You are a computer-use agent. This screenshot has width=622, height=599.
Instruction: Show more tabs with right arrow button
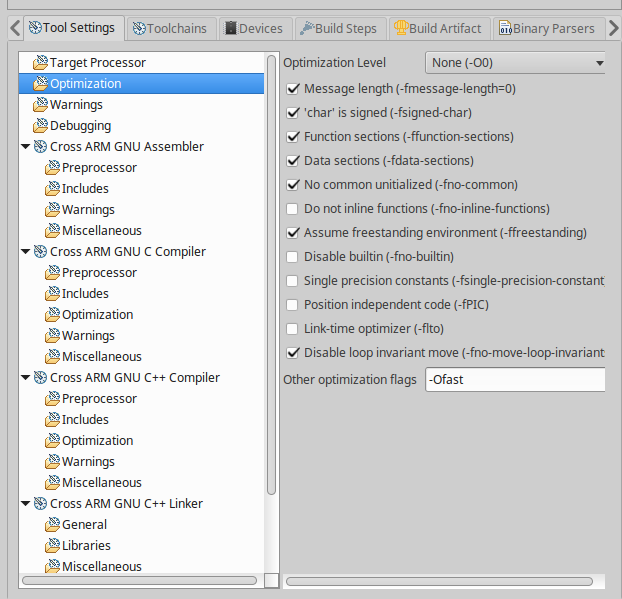(614, 29)
